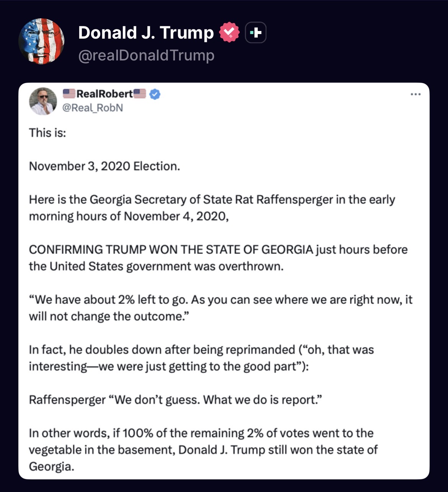Click the 'CONFIRMING TRUMP WON' paragraph

218,257
